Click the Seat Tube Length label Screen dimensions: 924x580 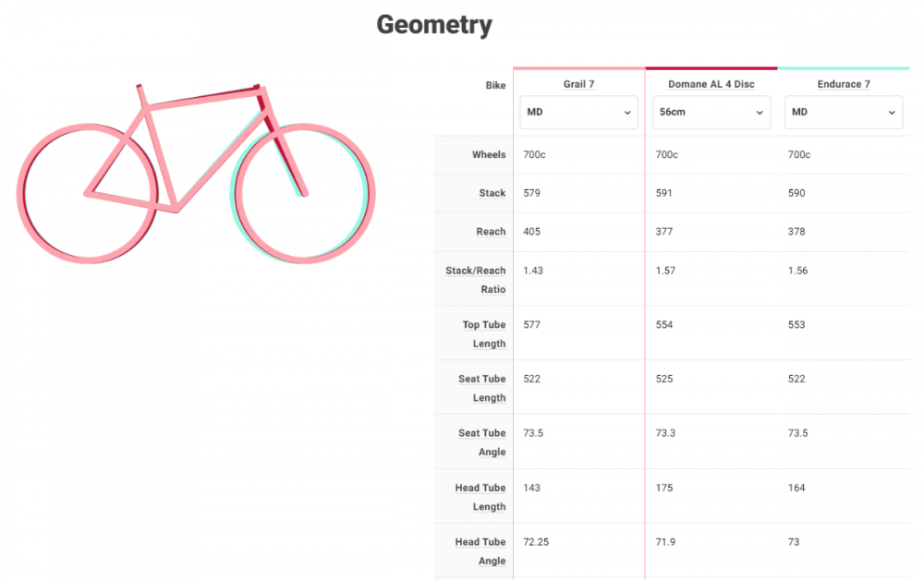pos(481,388)
